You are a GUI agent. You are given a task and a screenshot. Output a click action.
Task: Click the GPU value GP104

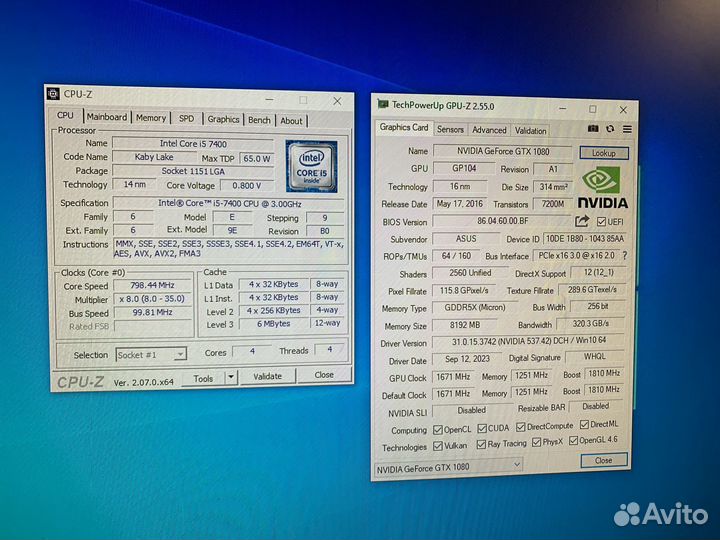(x=464, y=168)
